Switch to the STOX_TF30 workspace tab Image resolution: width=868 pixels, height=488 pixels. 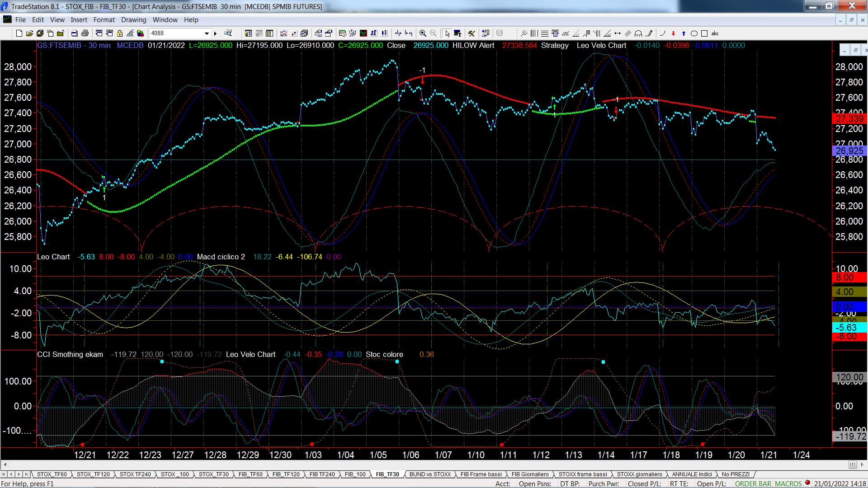(x=214, y=474)
